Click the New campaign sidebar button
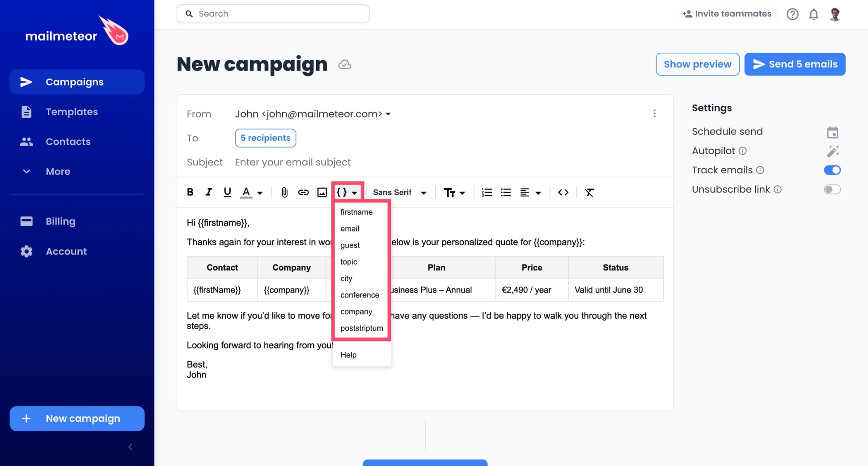868x466 pixels. 77,419
